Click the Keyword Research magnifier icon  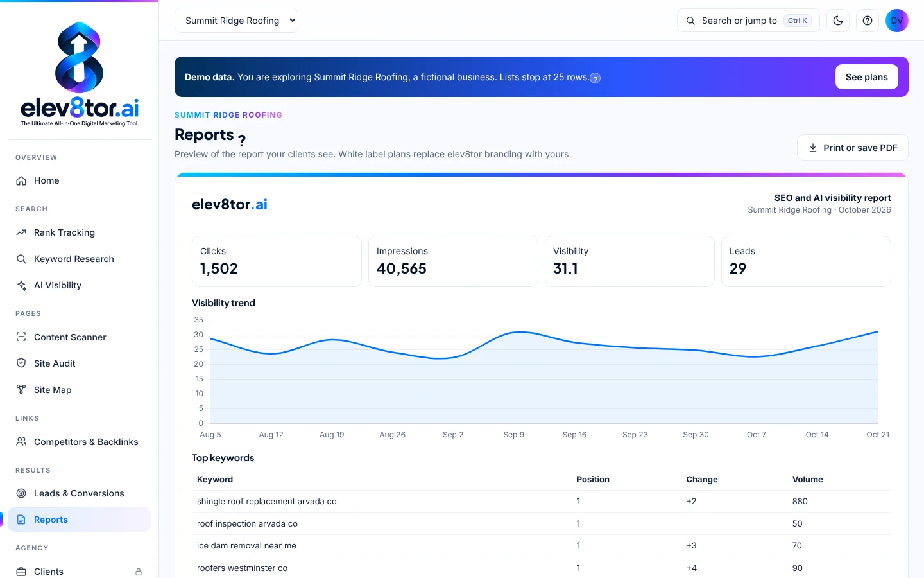21,259
